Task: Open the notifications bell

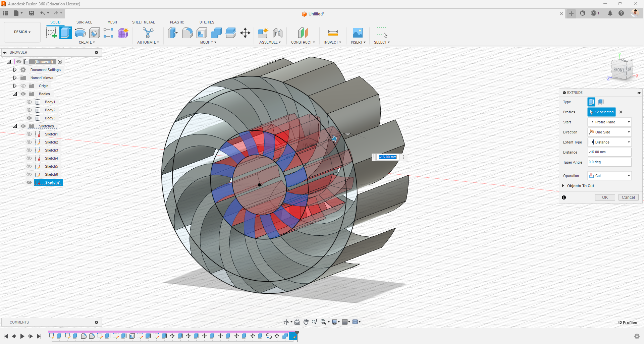Action: pos(610,13)
